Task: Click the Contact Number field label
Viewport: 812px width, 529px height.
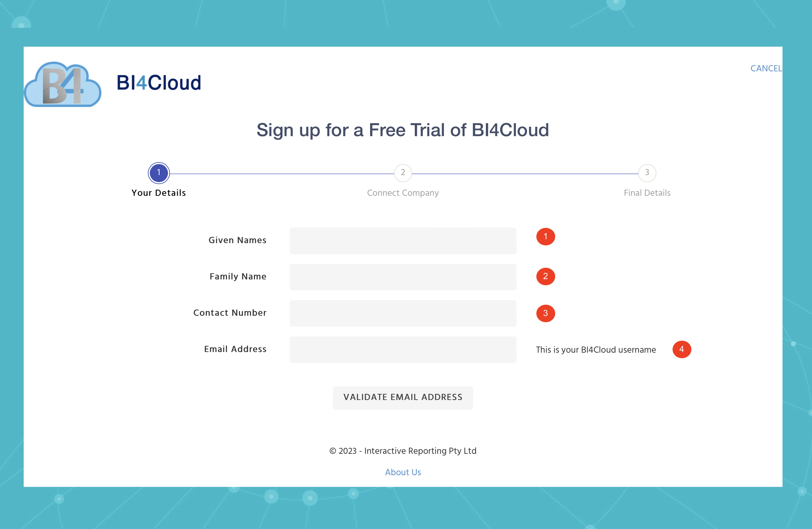Action: (x=230, y=313)
